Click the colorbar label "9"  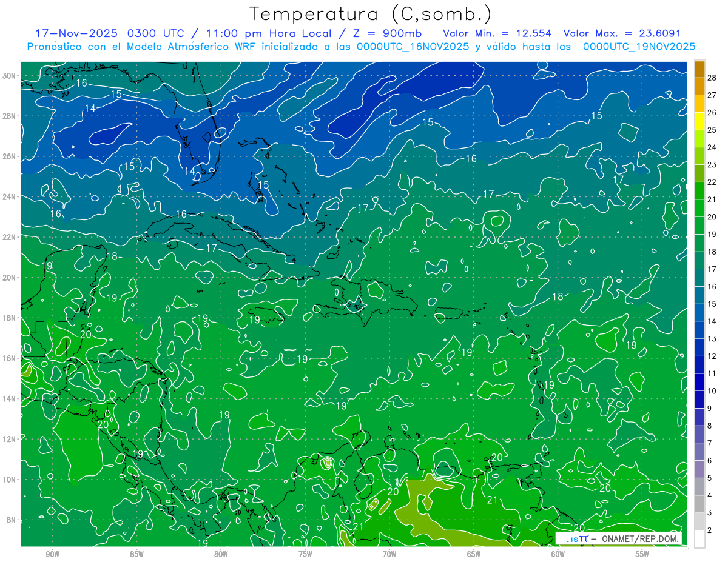(710, 408)
